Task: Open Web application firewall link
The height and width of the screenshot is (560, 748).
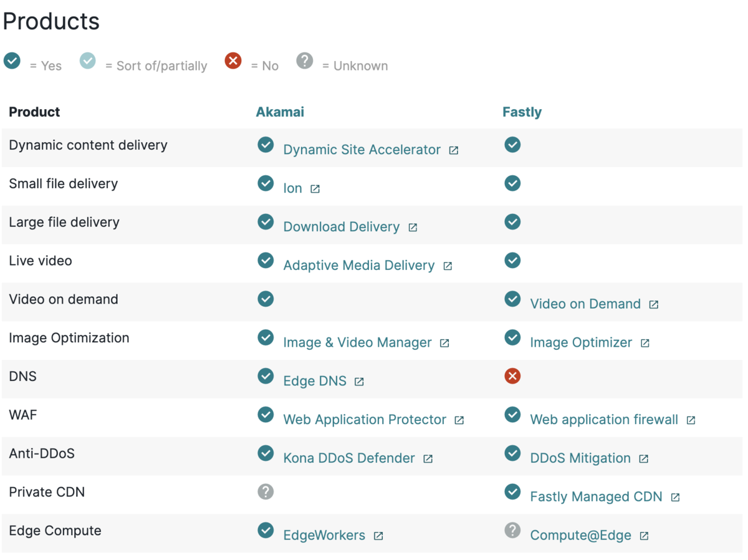Action: [x=603, y=420]
